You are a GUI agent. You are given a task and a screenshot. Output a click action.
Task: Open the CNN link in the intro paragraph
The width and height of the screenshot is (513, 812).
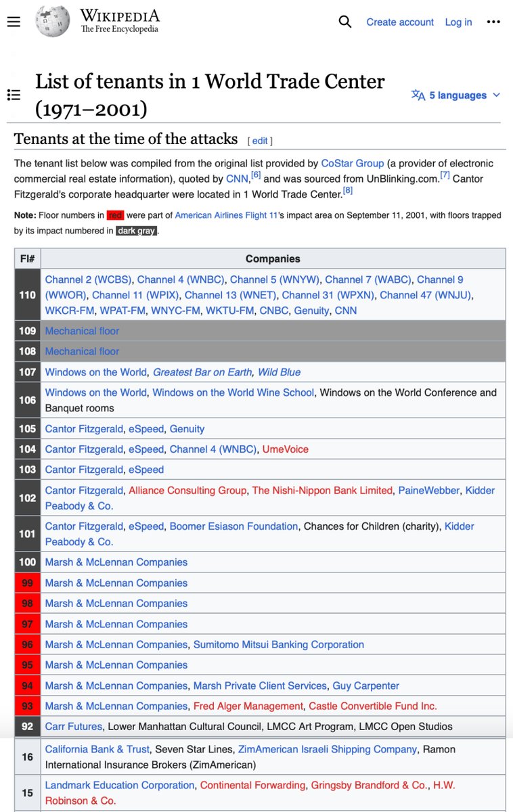tap(238, 179)
